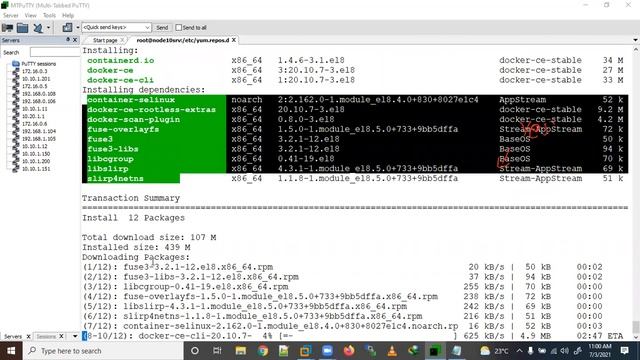The height and width of the screenshot is (360, 640).
Task: Select server 10.20.1.1 in the tree
Action: (33, 116)
